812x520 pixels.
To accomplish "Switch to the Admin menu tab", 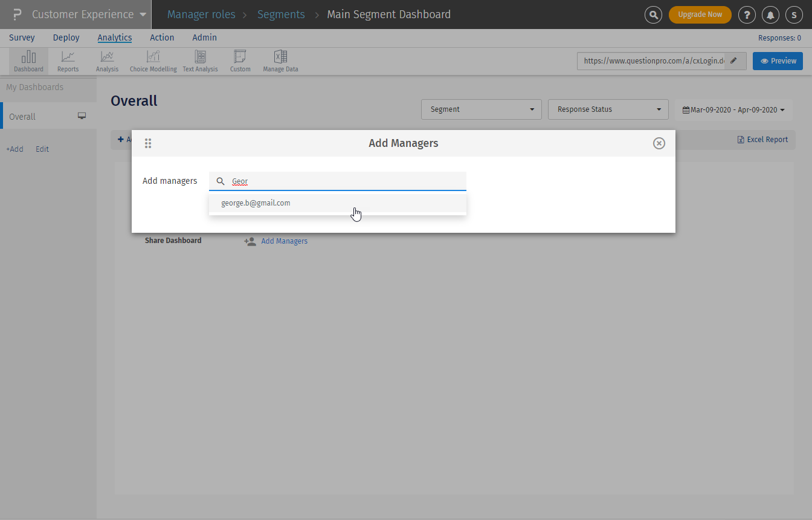I will click(204, 37).
